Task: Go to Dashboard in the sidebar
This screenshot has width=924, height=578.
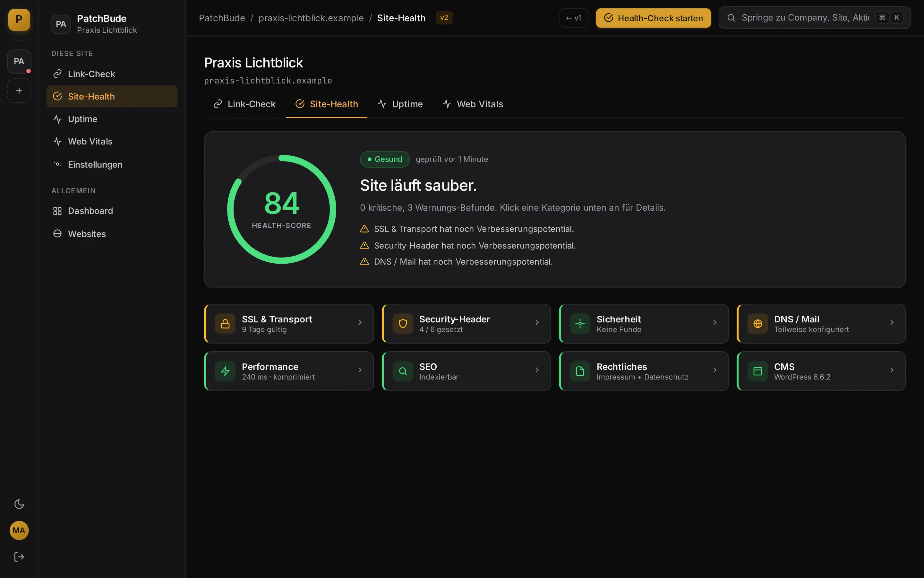Action: pyautogui.click(x=112, y=211)
